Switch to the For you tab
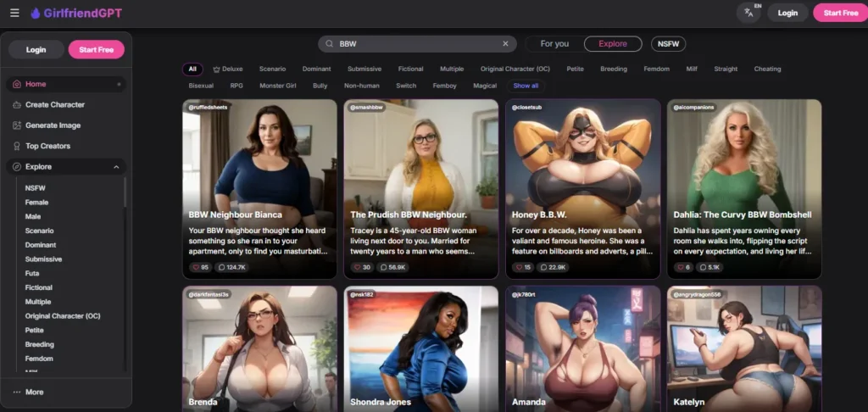This screenshot has width=868, height=412. pos(554,44)
